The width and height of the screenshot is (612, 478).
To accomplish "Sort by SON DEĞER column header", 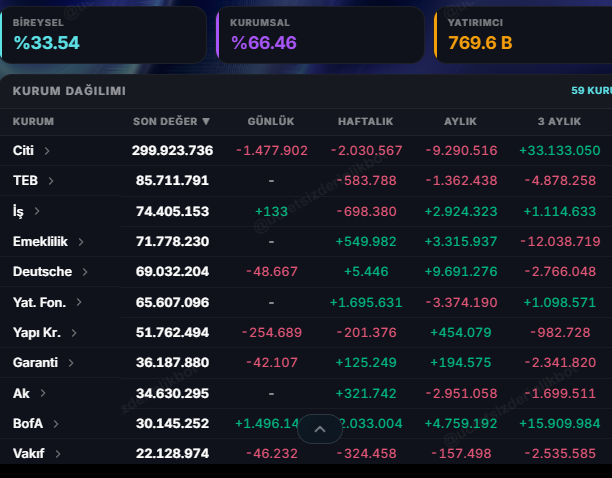I will pos(171,121).
